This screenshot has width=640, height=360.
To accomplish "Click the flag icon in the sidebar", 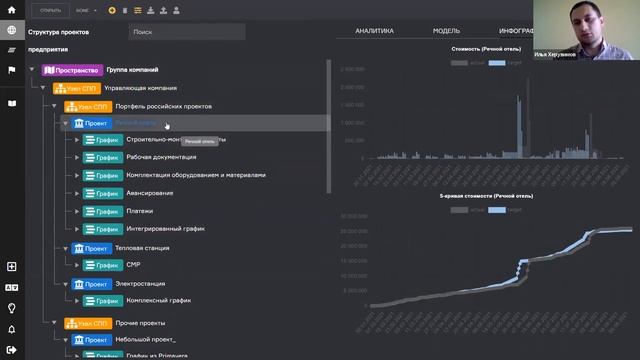I will point(12,70).
